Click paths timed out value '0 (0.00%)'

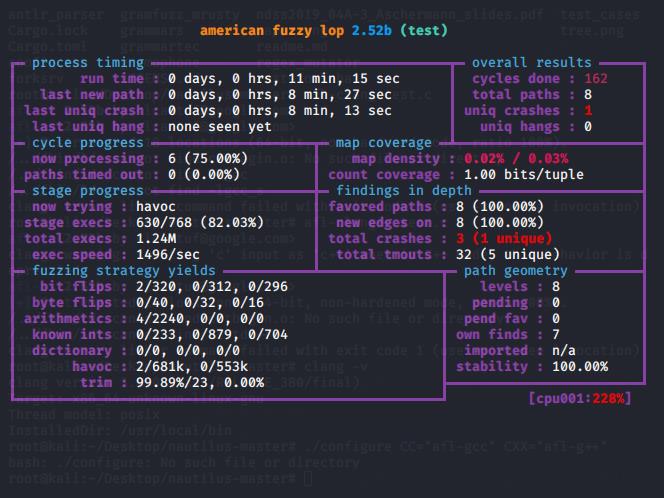pos(204,174)
